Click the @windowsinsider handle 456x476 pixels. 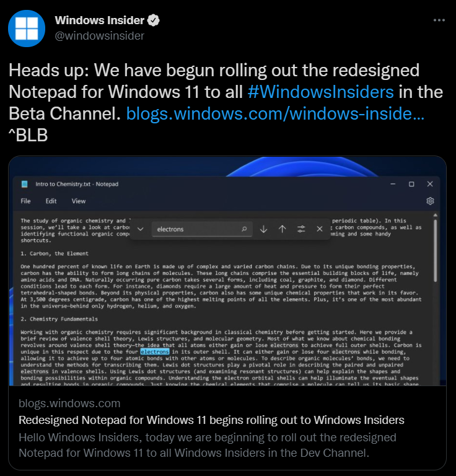pyautogui.click(x=100, y=35)
